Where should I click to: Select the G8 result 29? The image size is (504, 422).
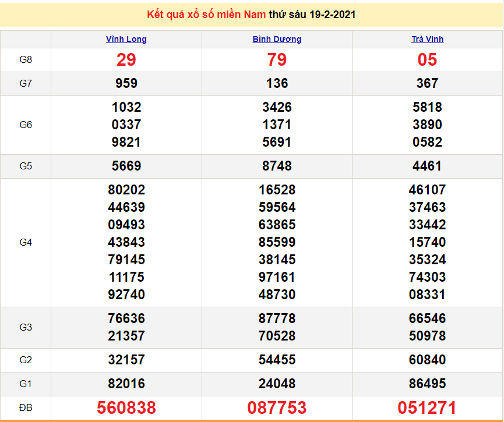tap(126, 60)
